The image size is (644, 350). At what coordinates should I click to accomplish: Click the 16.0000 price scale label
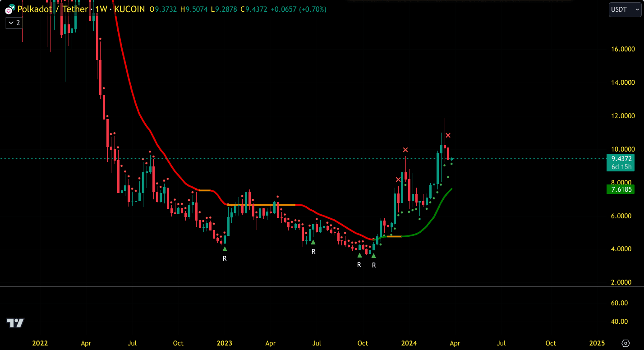point(623,49)
